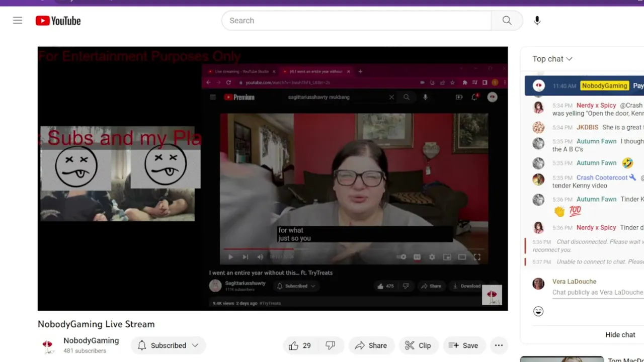
Task: Click the moderator wrench badge beside Crash Cootercoot
Action: [x=632, y=177]
